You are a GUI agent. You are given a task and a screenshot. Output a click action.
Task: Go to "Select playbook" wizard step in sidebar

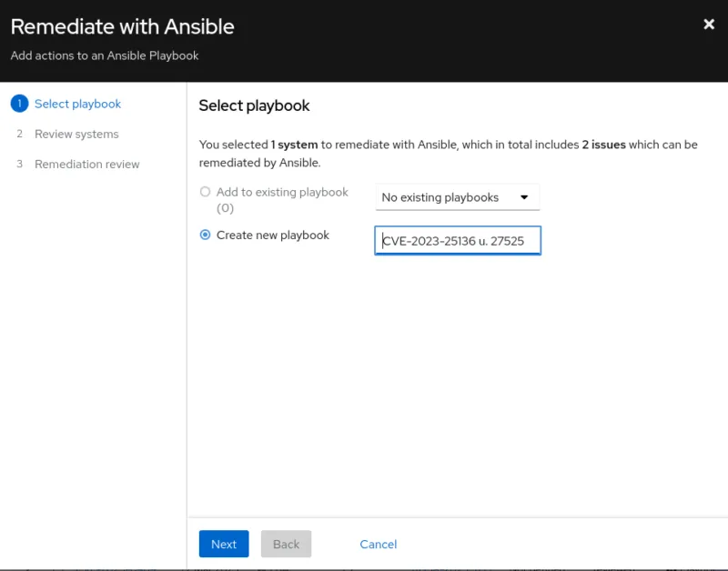(77, 104)
